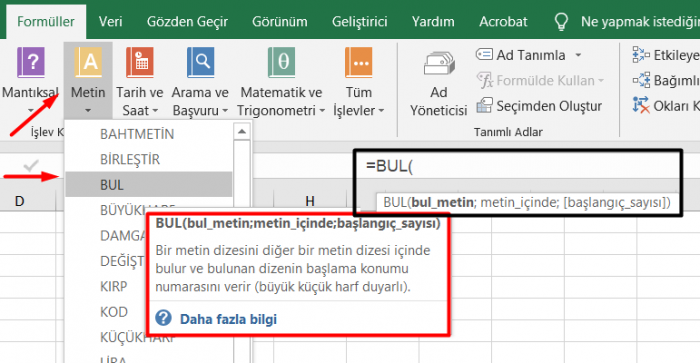
Task: Switch to the Formüller tab
Action: pyautogui.click(x=46, y=21)
